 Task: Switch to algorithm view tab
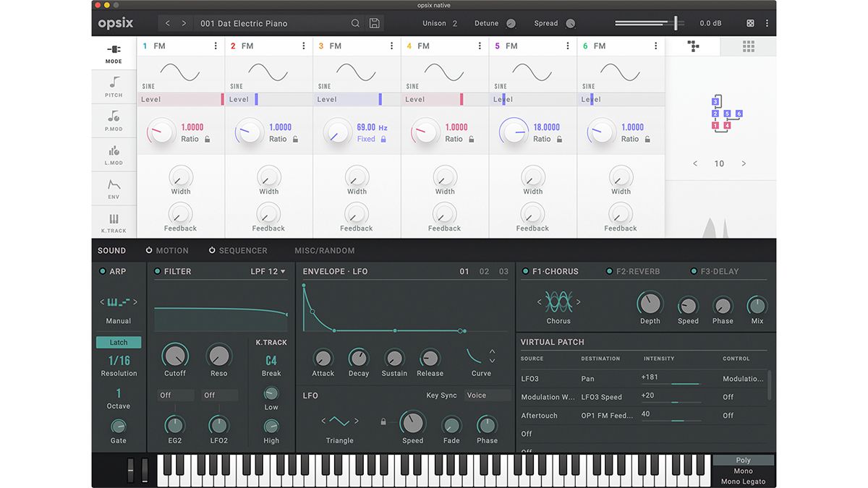pos(693,46)
